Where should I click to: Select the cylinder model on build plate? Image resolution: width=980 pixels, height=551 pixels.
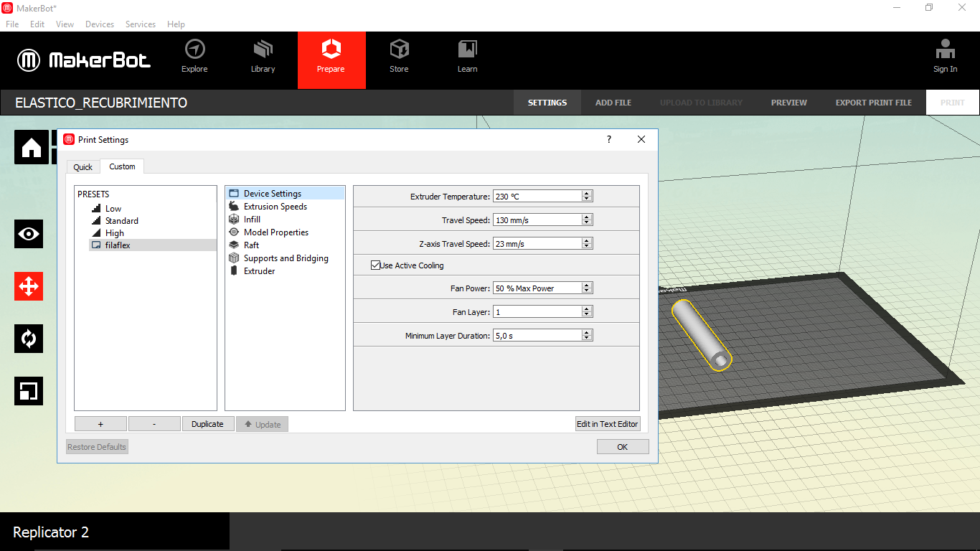[701, 334]
